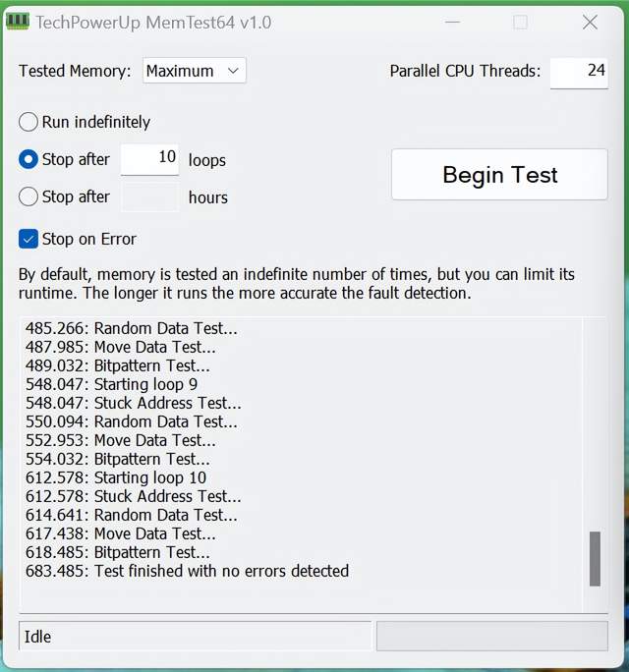Click log line '489.032: Bitpattern Test...'
This screenshot has height=672, width=629.
pos(118,365)
